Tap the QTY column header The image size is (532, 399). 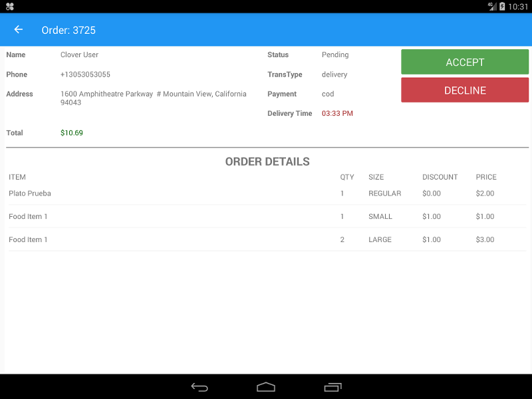[x=347, y=177]
